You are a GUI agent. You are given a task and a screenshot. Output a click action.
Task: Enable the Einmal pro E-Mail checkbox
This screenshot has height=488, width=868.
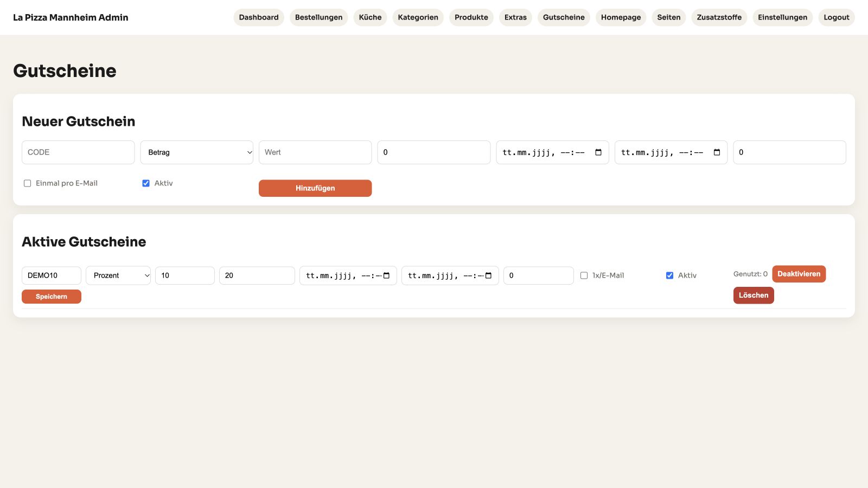point(27,183)
